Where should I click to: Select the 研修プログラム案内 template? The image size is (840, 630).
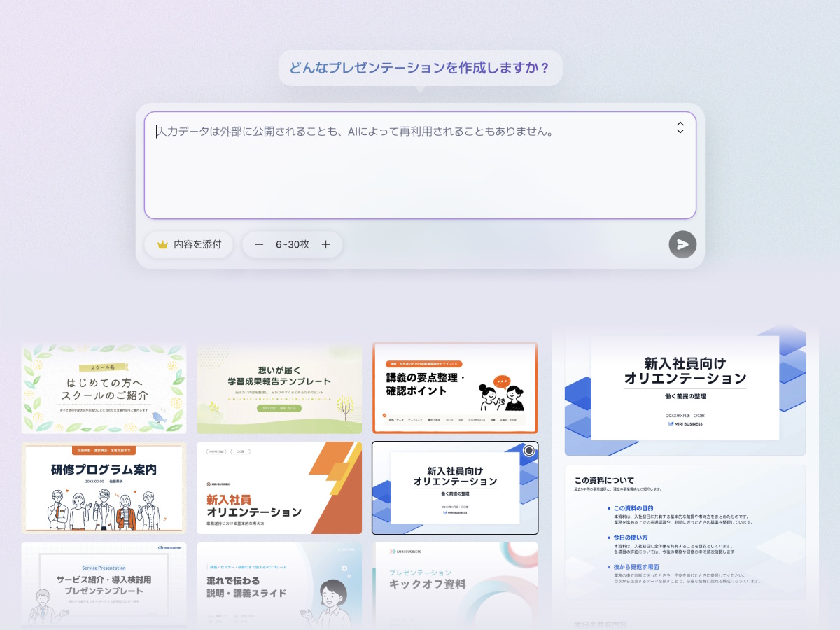[x=104, y=488]
